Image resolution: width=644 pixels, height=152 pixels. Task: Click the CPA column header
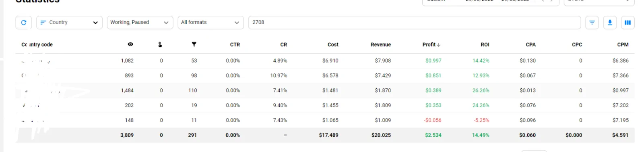530,45
